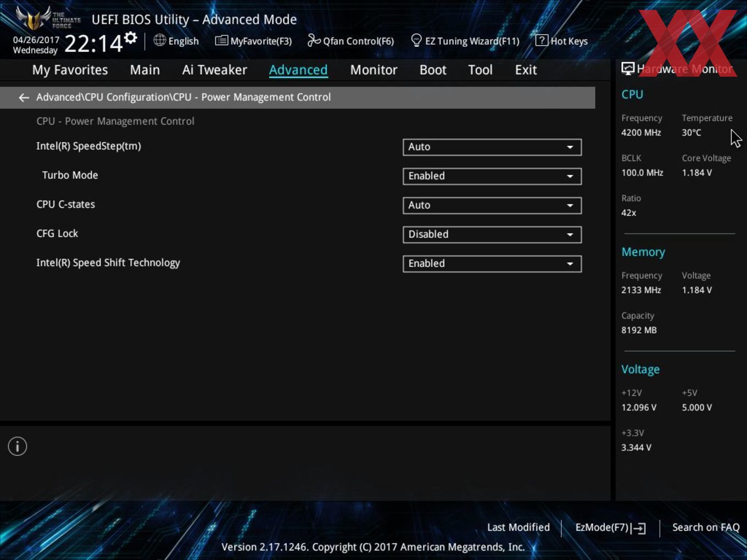Click the info icon in help panel
This screenshot has width=747, height=560.
(x=18, y=446)
